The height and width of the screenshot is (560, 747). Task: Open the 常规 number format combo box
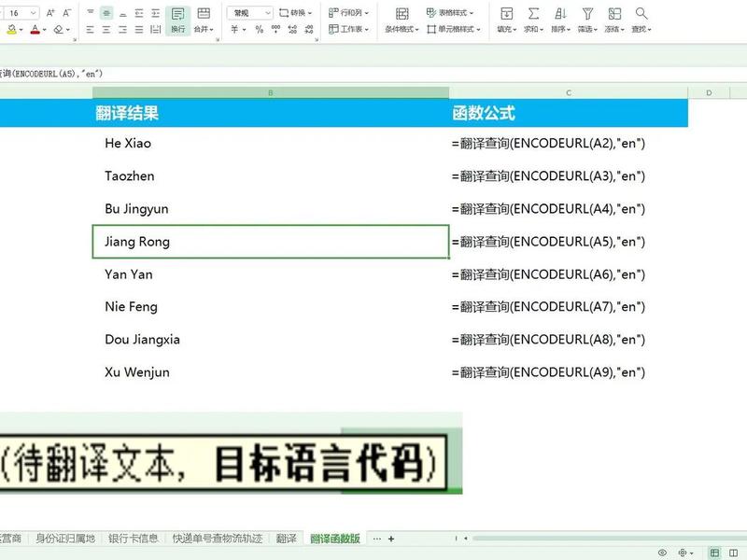point(249,13)
